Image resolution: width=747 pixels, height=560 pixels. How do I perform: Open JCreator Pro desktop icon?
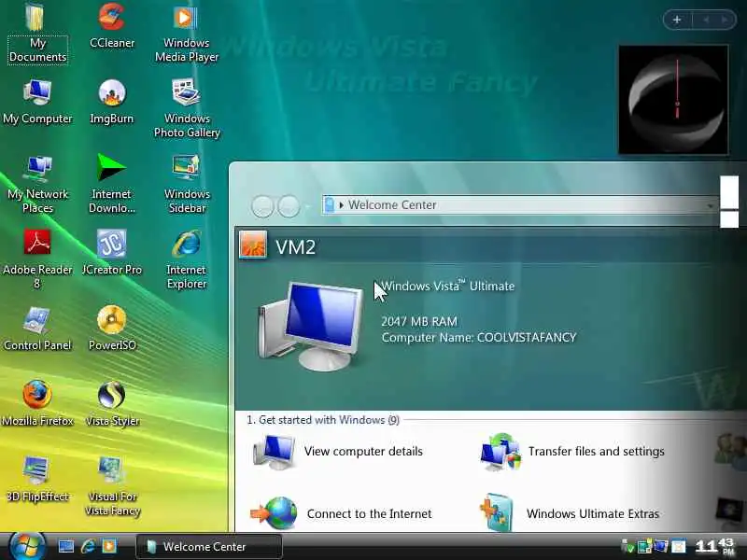[x=112, y=252]
